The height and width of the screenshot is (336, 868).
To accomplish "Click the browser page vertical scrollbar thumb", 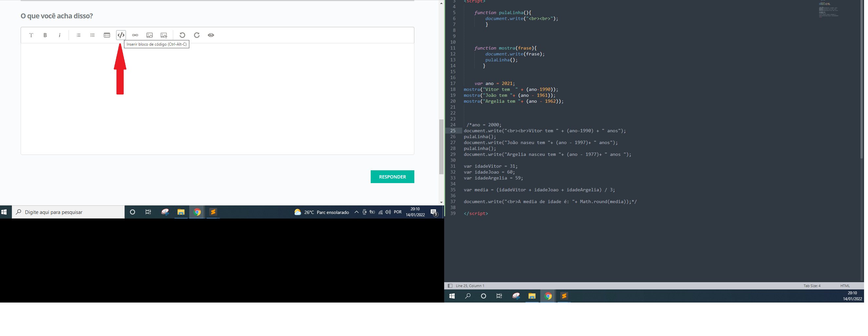I will [441, 147].
